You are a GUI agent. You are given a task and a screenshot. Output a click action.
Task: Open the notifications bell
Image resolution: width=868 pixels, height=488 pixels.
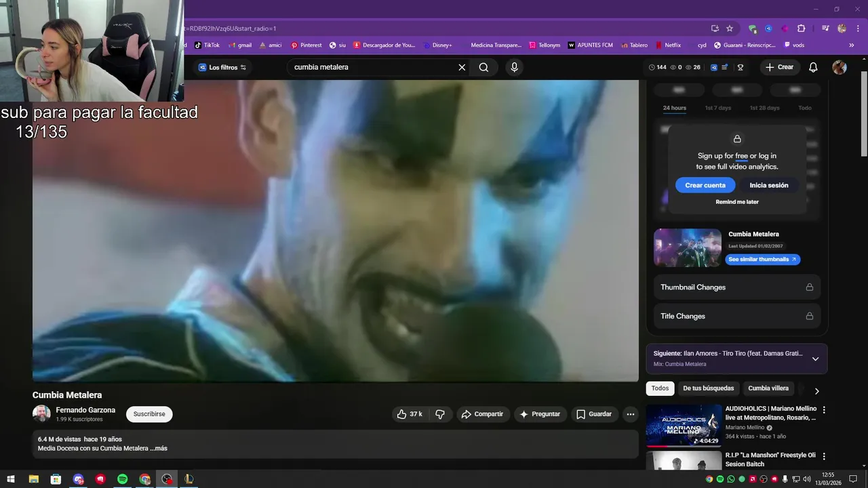pyautogui.click(x=813, y=67)
